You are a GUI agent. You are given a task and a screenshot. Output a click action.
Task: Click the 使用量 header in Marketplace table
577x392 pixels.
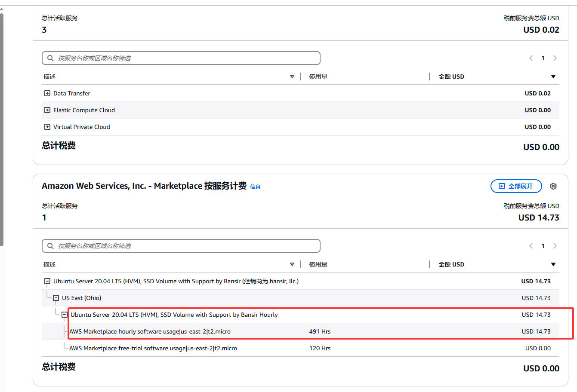(318, 264)
